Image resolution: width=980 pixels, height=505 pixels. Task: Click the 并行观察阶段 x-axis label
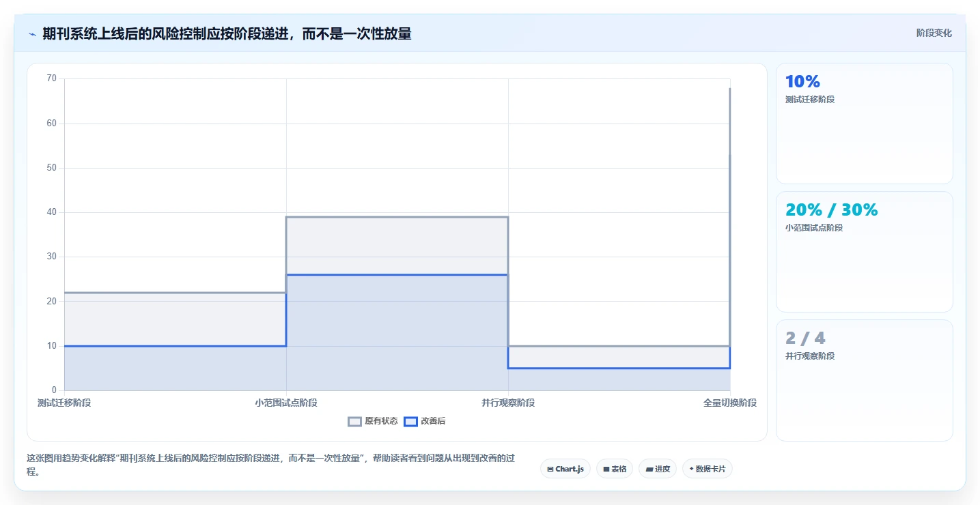coord(508,403)
